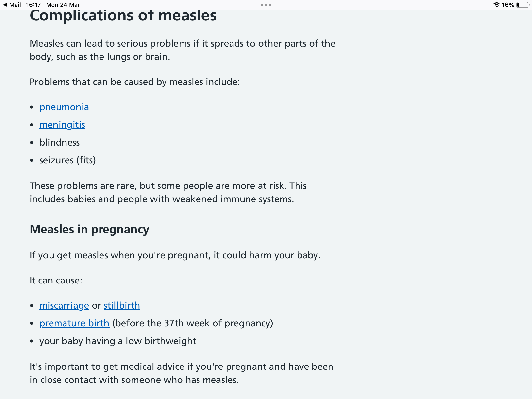Tap the "Measles in pregnancy" heading
Image resolution: width=532 pixels, height=399 pixels.
click(x=89, y=229)
